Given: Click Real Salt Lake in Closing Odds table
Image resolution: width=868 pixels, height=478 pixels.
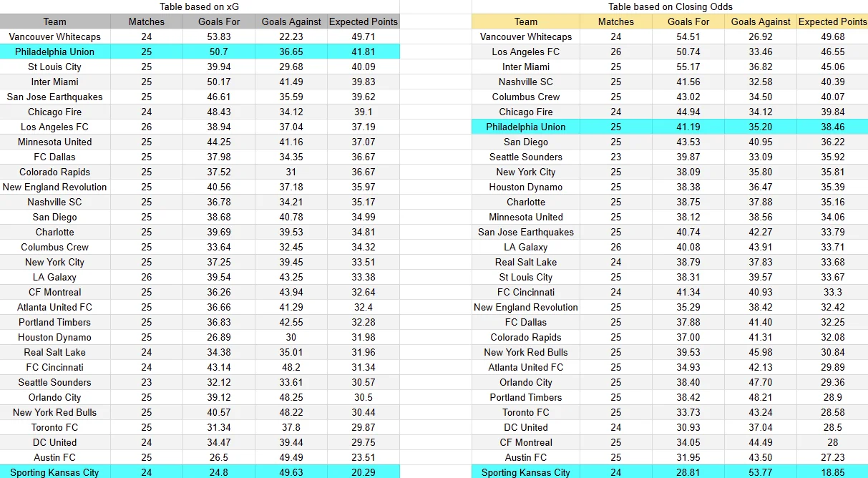Looking at the screenshot, I should click(526, 262).
